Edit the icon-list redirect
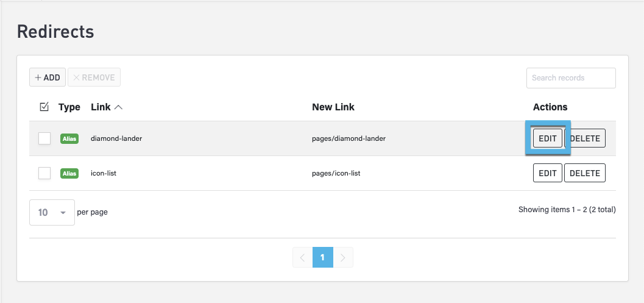This screenshot has height=303, width=644. [x=548, y=173]
